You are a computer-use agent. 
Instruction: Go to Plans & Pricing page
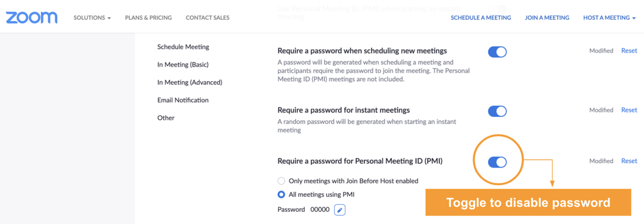click(148, 18)
